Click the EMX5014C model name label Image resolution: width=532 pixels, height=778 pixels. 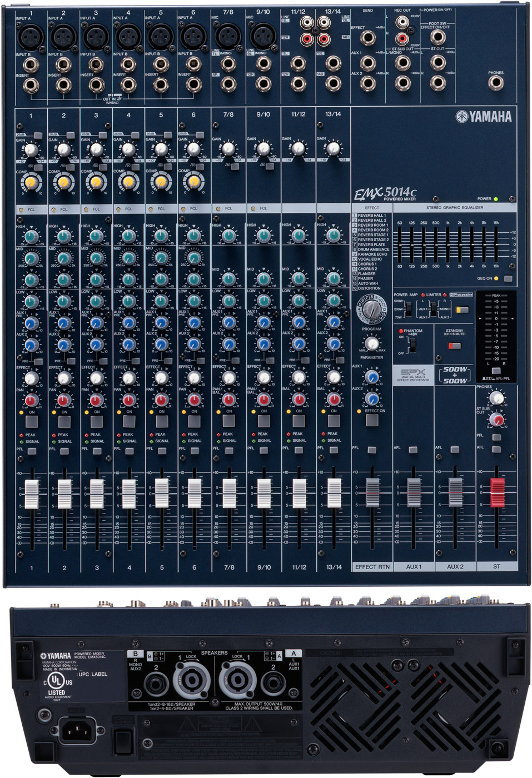click(385, 194)
